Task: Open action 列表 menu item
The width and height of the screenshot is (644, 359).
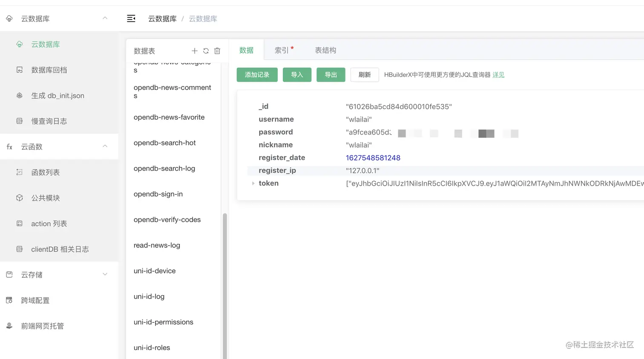Action: 59,223
